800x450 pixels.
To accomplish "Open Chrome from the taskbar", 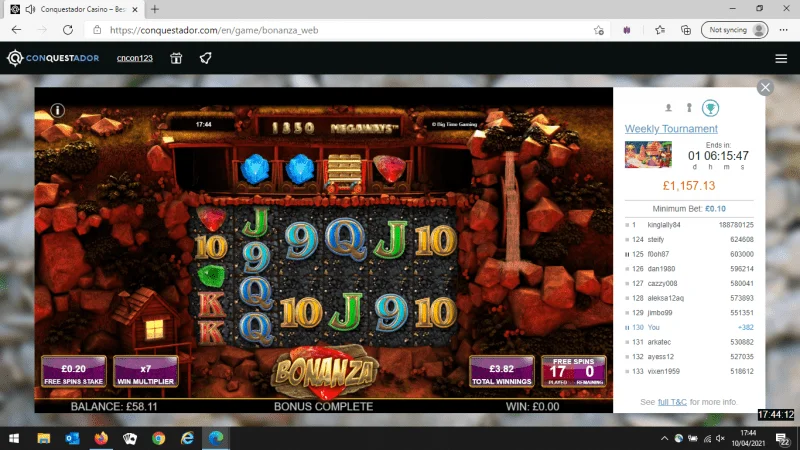I will 159,438.
